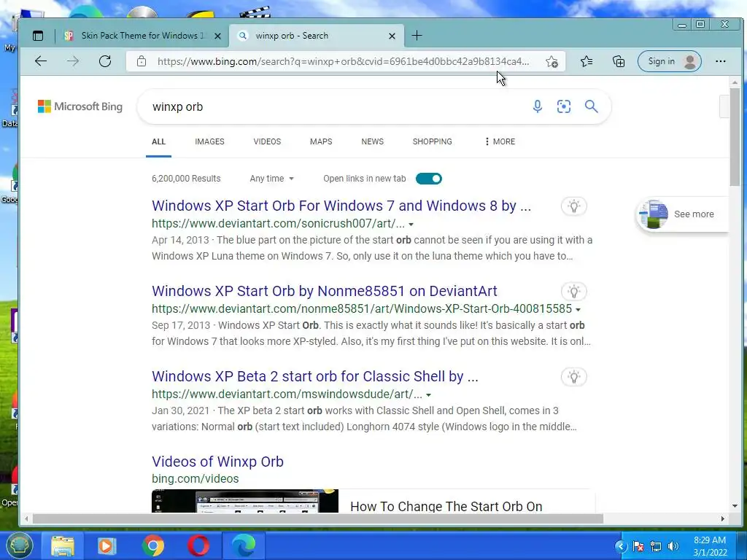
Task: Open Edge Settings and more menu
Action: (x=720, y=61)
